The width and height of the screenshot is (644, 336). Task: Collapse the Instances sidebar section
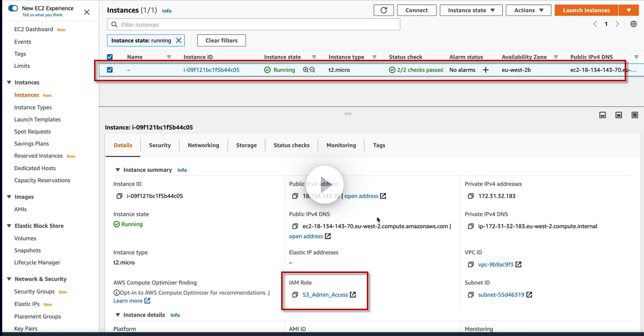click(9, 82)
